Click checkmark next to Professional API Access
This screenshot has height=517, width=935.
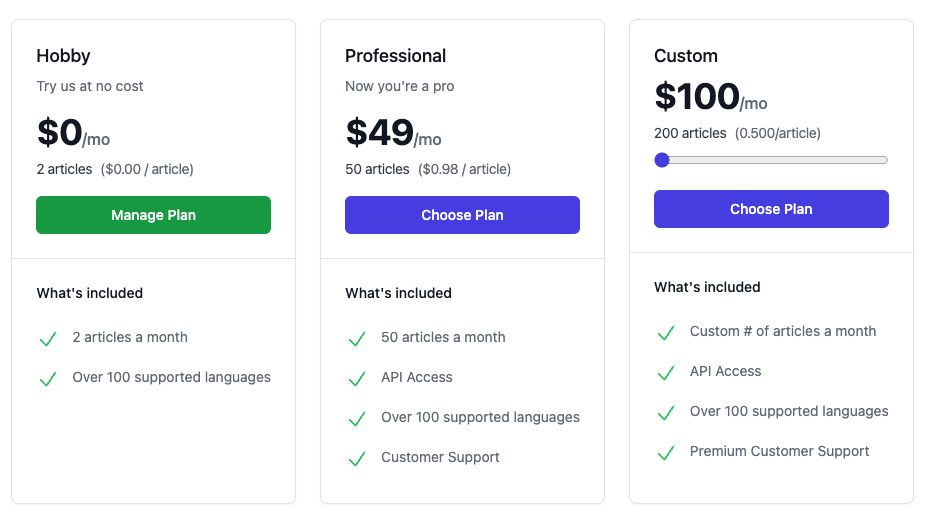point(356,379)
